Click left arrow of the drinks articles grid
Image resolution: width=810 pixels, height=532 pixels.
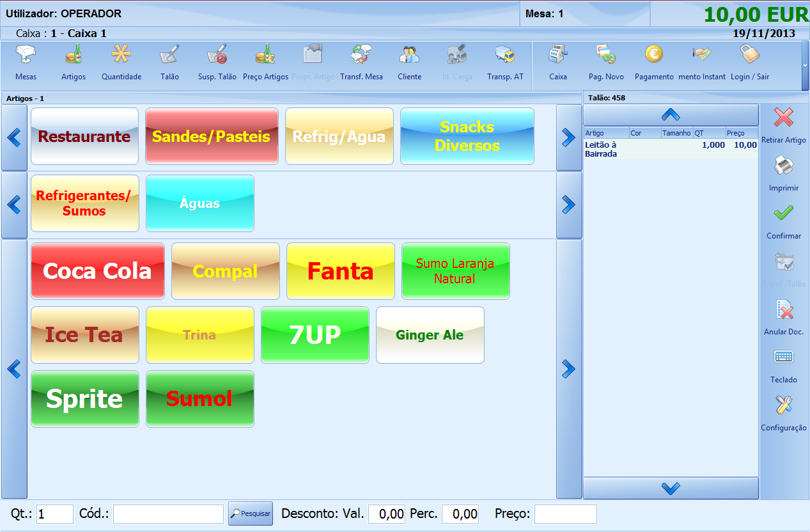(x=14, y=369)
